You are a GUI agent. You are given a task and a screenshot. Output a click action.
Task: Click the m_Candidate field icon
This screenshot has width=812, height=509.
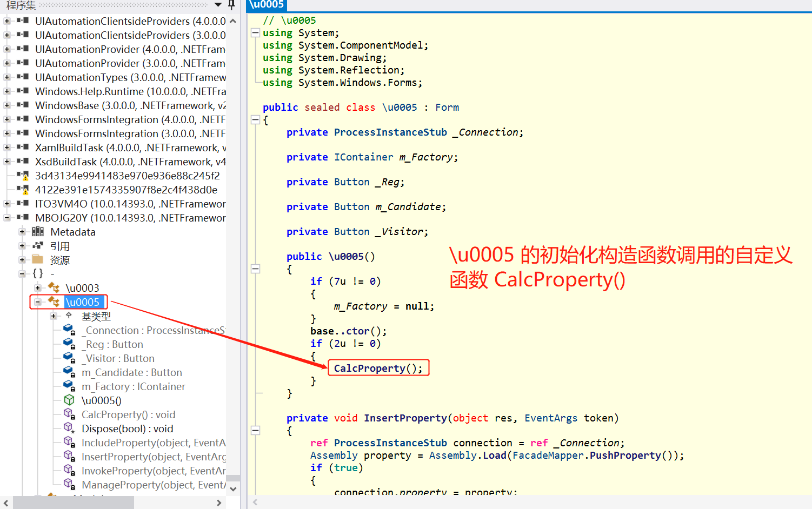[x=69, y=372]
